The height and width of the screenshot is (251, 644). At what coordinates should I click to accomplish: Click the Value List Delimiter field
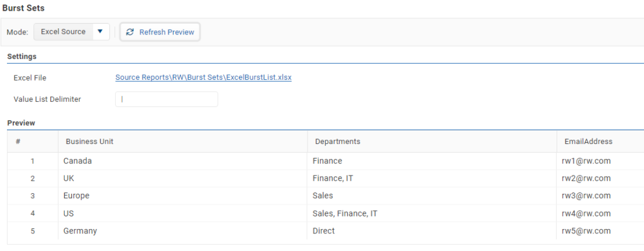coord(166,99)
